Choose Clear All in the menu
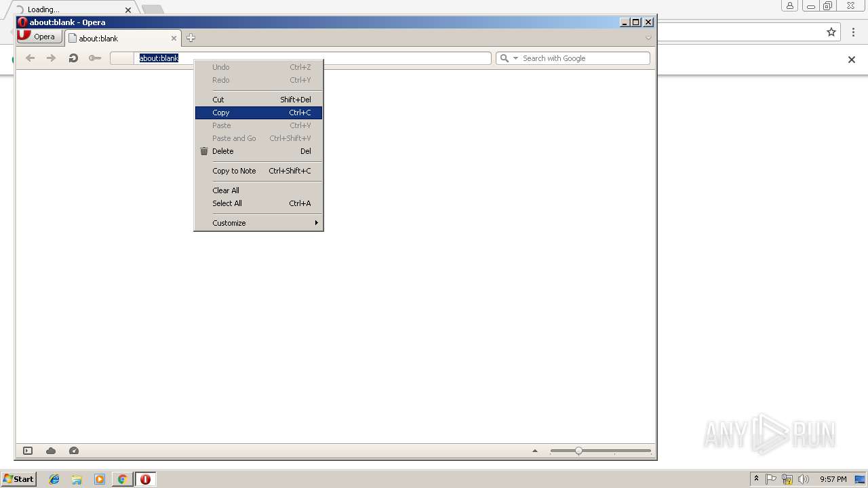 258,190
